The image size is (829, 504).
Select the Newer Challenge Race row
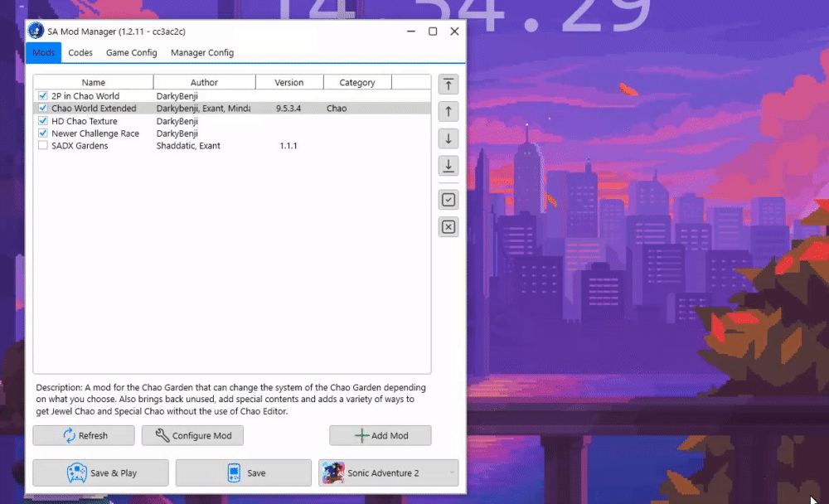coord(232,133)
